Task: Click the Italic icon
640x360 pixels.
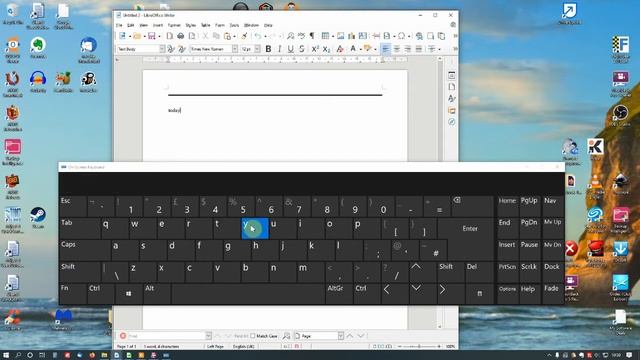Action: point(280,49)
